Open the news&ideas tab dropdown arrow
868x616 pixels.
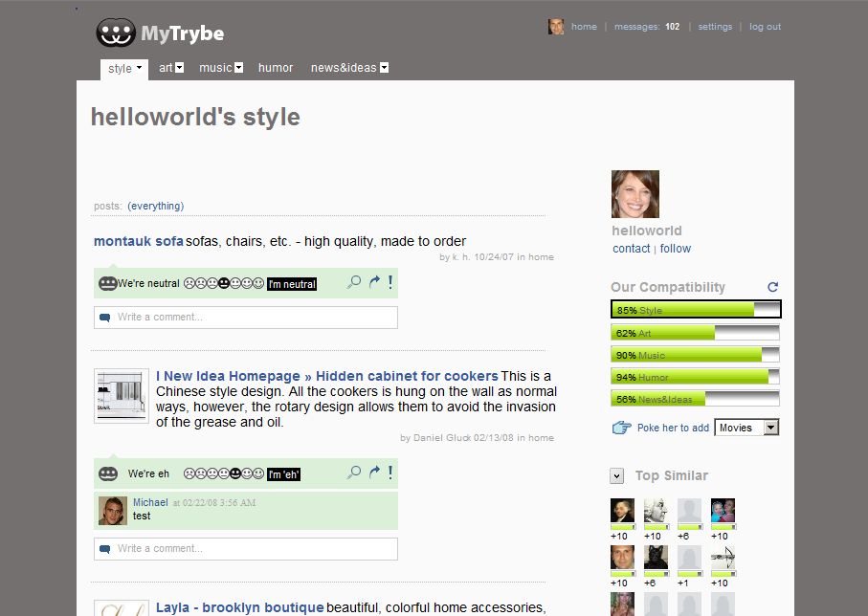coord(384,68)
